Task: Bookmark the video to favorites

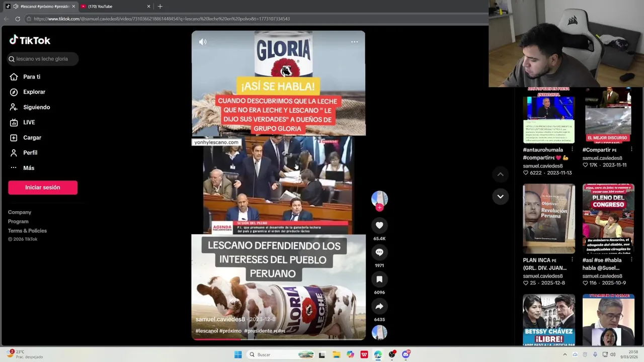Action: point(379,279)
